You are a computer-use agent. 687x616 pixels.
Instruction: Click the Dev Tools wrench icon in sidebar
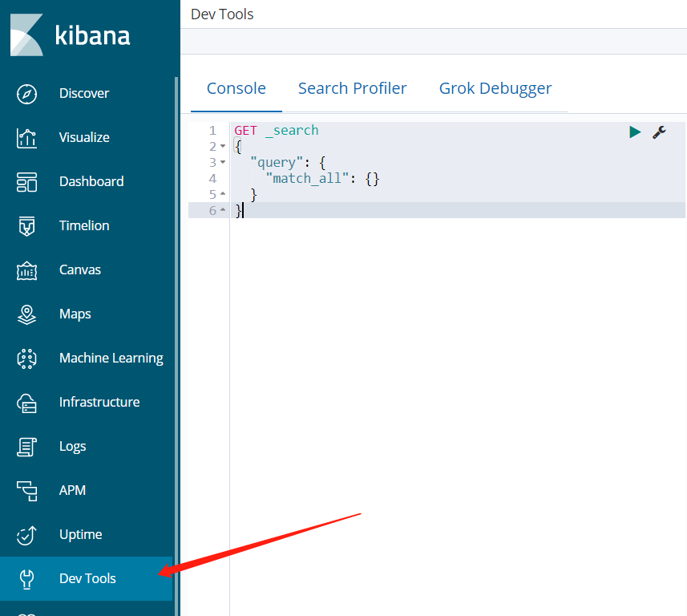[x=26, y=579]
